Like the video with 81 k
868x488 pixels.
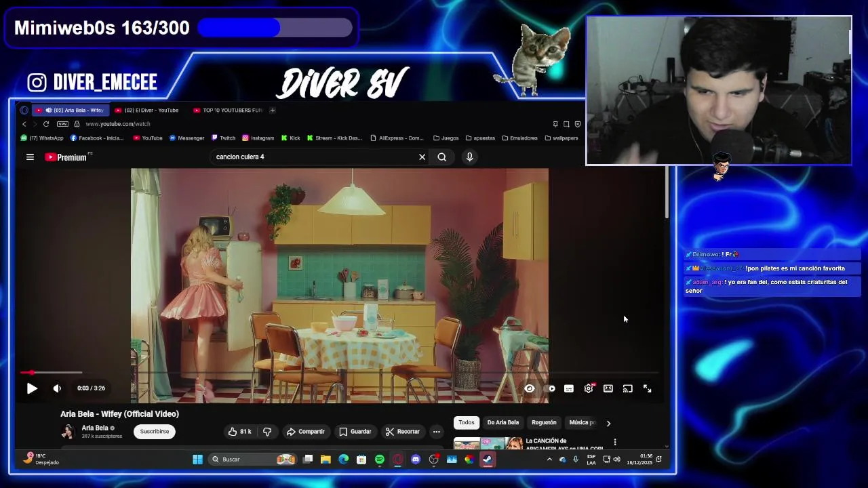pyautogui.click(x=239, y=431)
